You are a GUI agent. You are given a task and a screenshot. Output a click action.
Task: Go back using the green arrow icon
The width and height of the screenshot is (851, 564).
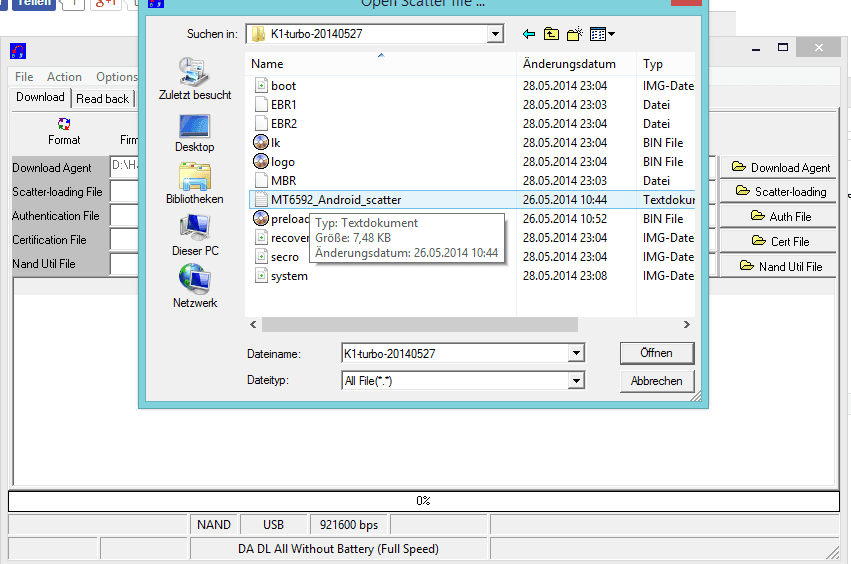(x=529, y=34)
